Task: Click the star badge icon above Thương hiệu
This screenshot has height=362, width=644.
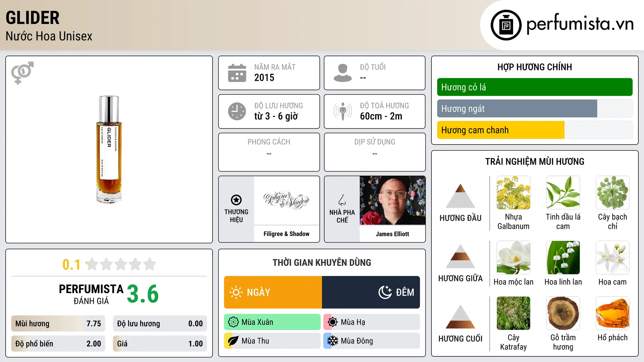Action: click(236, 200)
